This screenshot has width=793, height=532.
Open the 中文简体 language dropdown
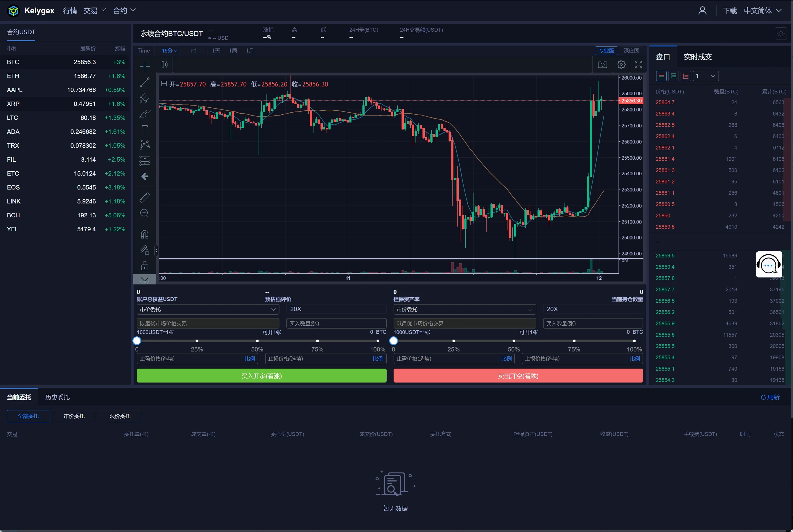763,11
